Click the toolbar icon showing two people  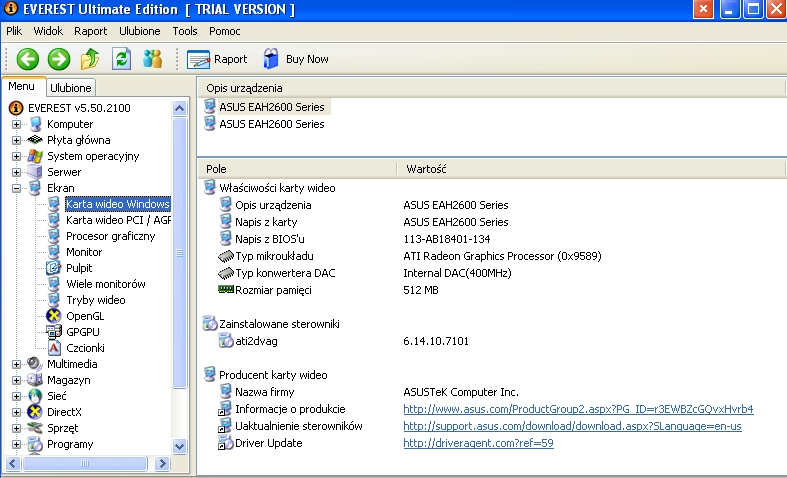click(153, 59)
